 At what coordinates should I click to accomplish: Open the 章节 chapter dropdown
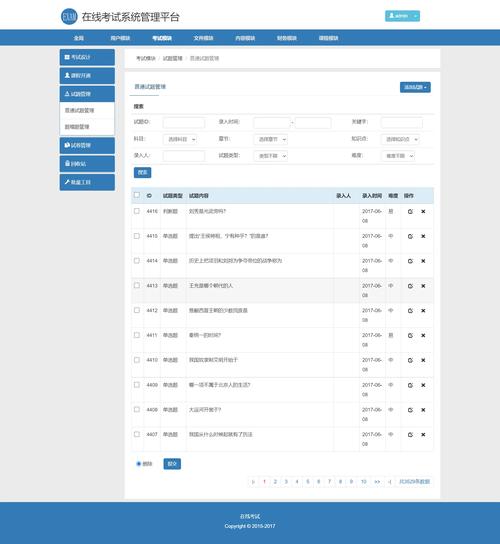click(x=271, y=139)
